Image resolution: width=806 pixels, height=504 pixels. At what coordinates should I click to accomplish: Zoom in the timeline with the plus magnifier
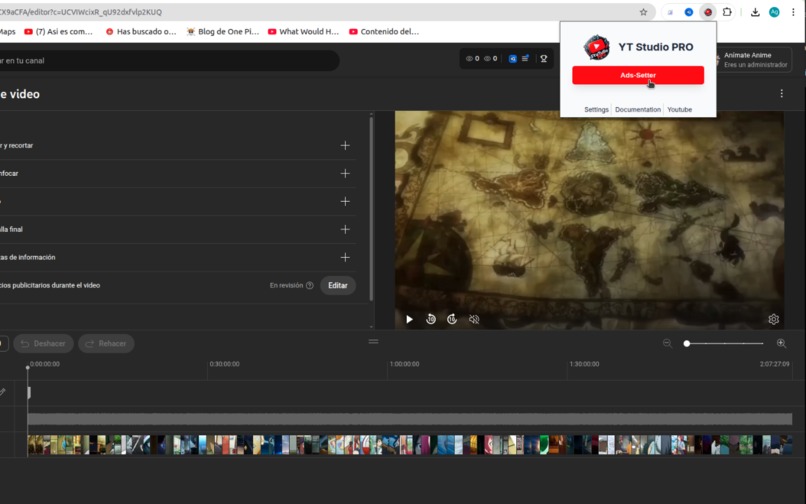(x=781, y=343)
